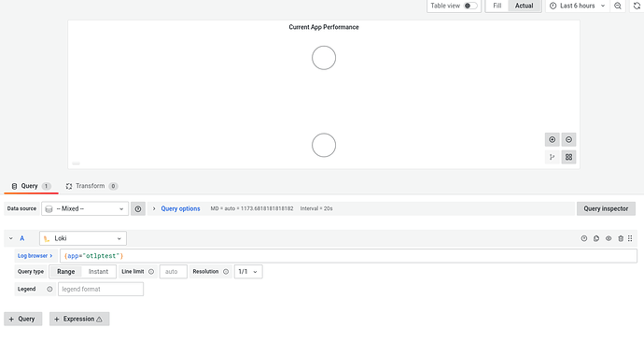This screenshot has width=644, height=342.
Task: Toggle the Table view switch
Action: [470, 6]
